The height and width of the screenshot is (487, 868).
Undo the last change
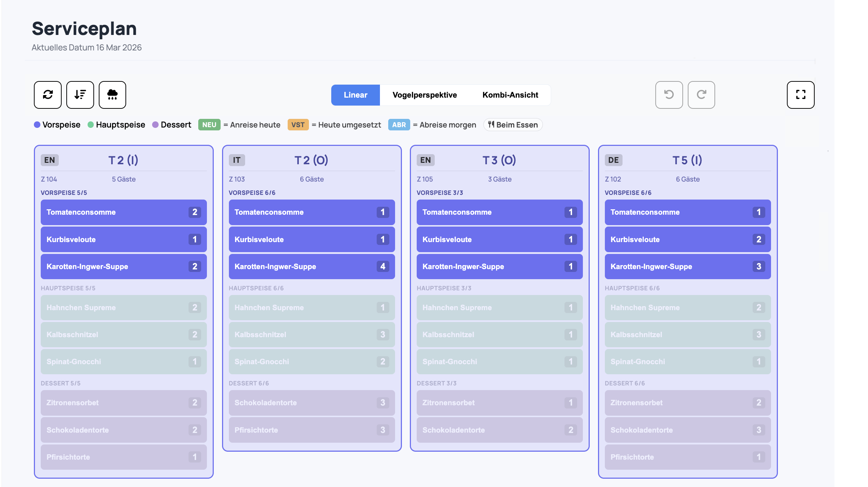point(669,95)
